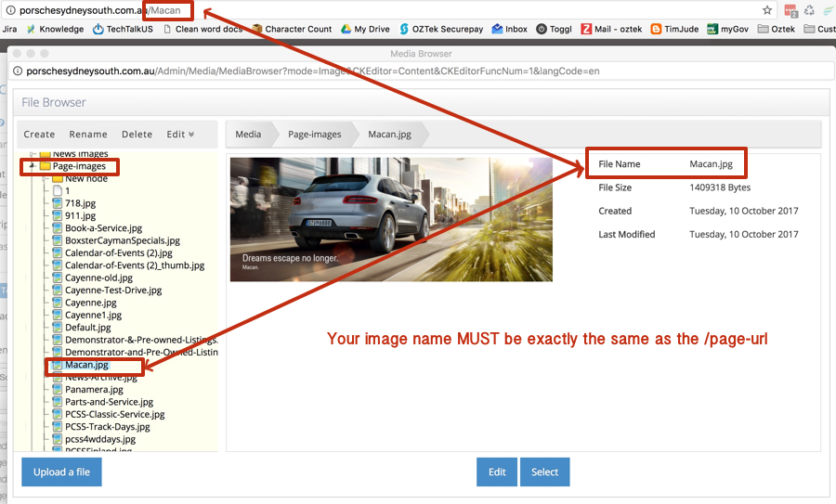Click the Inbox bookmark in bookmarks bar
The width and height of the screenshot is (836, 504).
(510, 29)
